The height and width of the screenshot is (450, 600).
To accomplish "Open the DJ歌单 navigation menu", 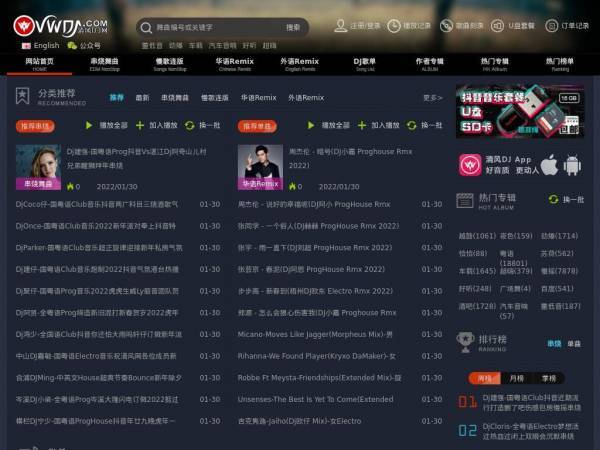I will 365,64.
